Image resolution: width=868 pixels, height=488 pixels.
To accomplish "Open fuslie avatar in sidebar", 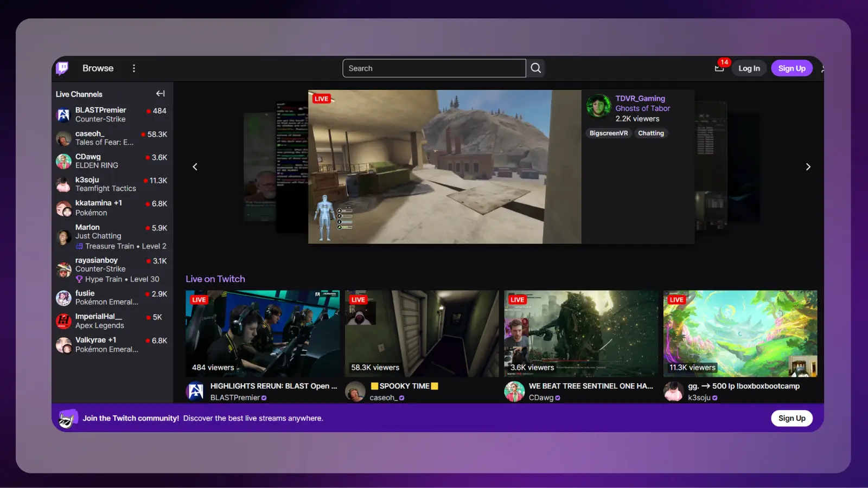I will click(63, 298).
